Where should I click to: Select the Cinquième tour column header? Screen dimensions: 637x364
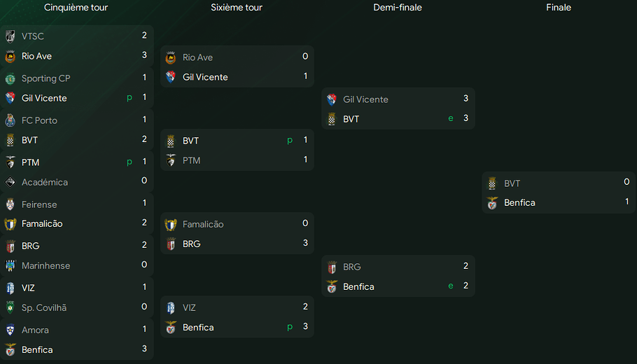tap(76, 8)
